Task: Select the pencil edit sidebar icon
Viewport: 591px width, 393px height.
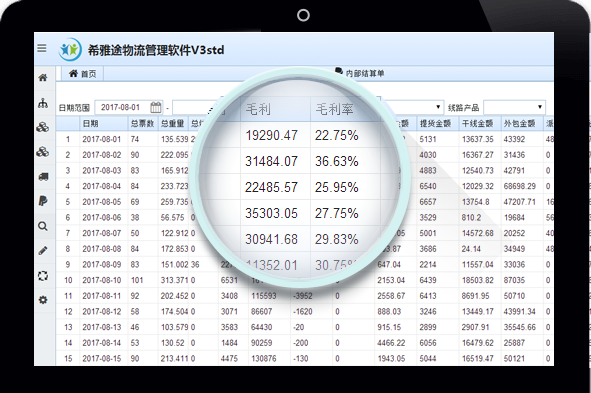Action: (x=43, y=251)
